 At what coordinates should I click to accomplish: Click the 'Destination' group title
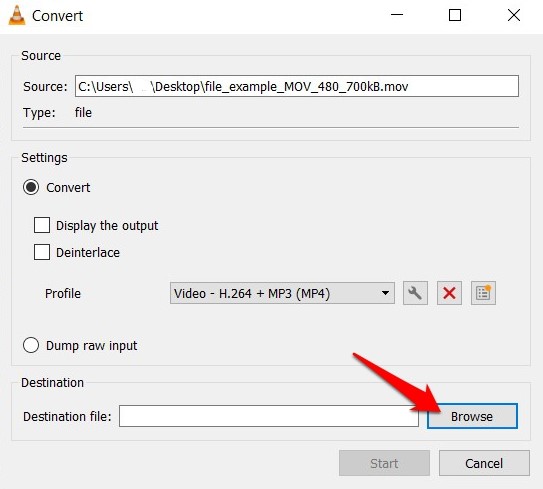point(53,383)
